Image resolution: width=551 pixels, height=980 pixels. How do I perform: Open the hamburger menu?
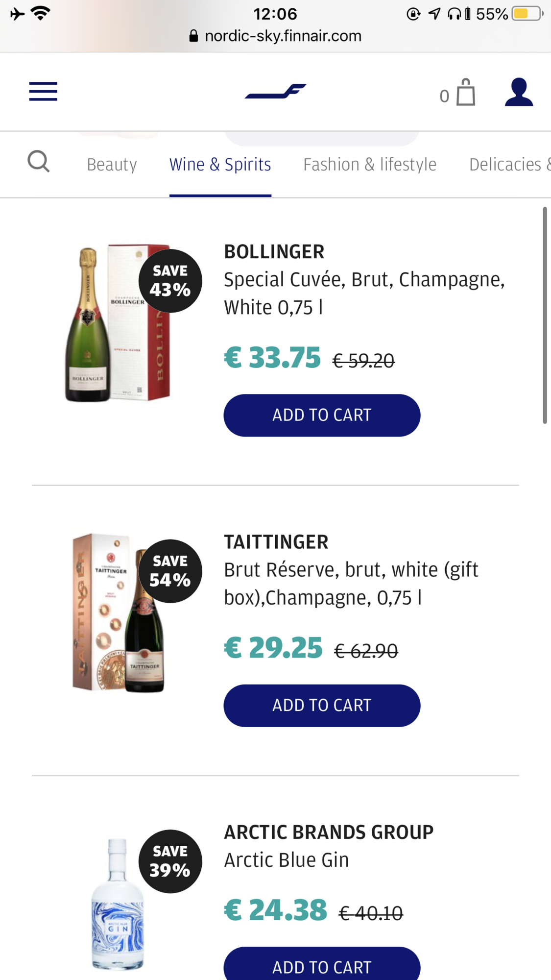(43, 92)
